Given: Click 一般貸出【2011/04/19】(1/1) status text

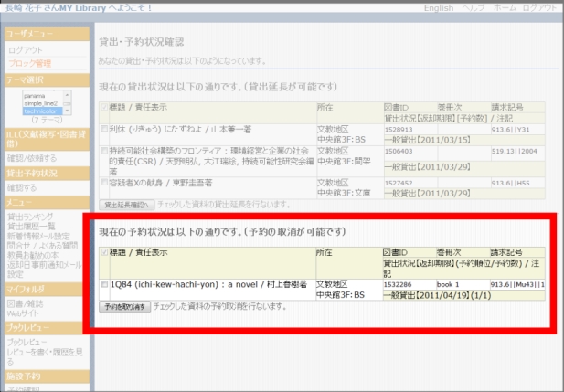Looking at the screenshot, I should coord(437,296).
